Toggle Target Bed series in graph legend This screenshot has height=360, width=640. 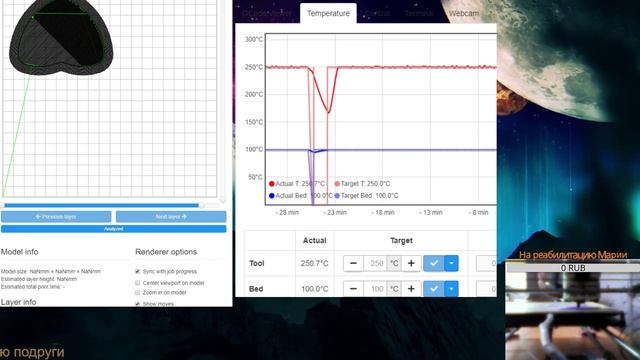coord(366,196)
